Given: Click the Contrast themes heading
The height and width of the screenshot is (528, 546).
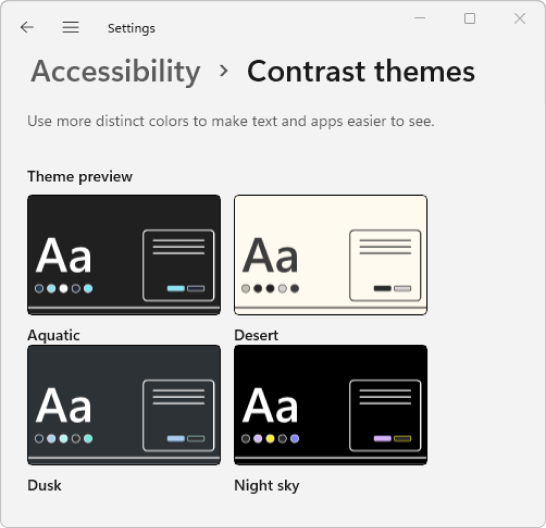Looking at the screenshot, I should point(361,71).
